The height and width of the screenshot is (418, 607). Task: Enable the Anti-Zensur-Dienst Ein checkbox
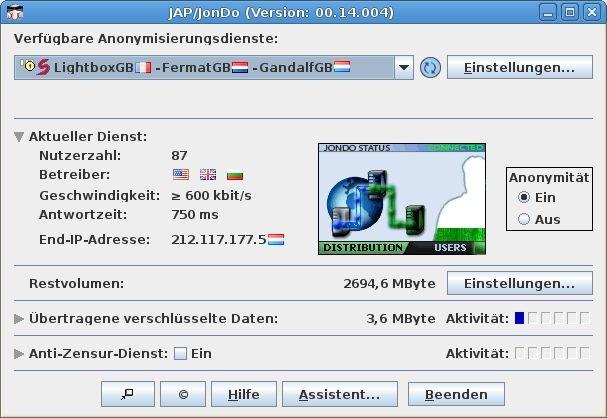180,353
